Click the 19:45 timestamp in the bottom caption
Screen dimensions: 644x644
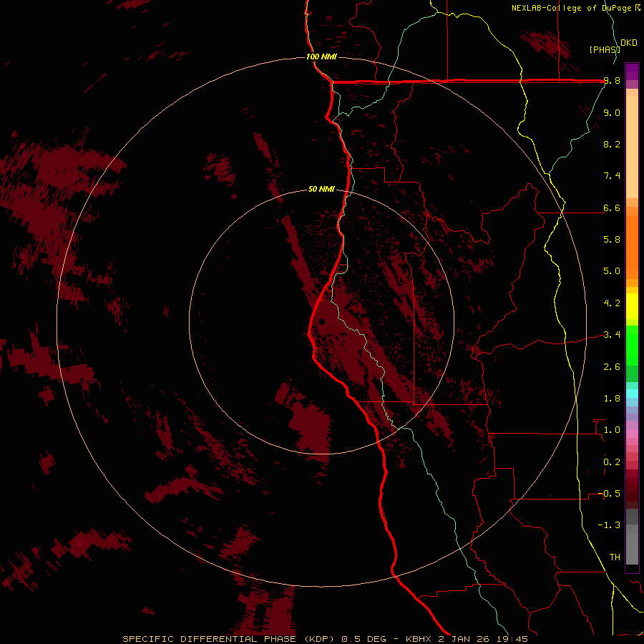coord(514,639)
